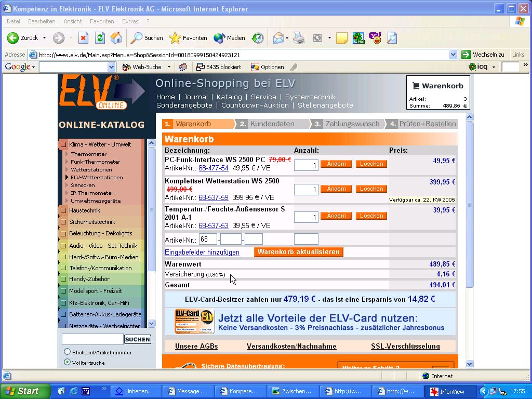Click Warenkorb aktualisieren button

tap(299, 252)
